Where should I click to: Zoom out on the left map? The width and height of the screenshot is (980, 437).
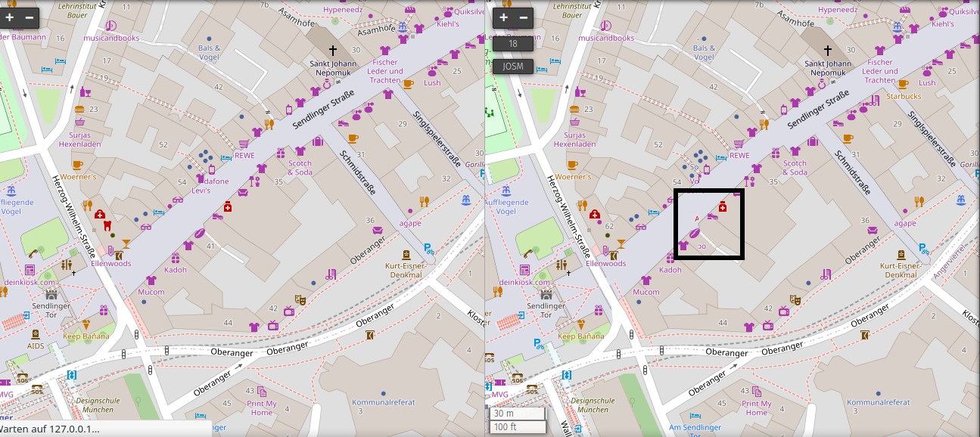(x=30, y=17)
